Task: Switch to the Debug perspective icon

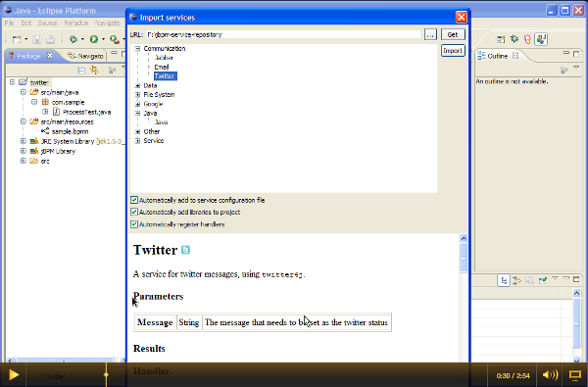Action: tap(514, 39)
